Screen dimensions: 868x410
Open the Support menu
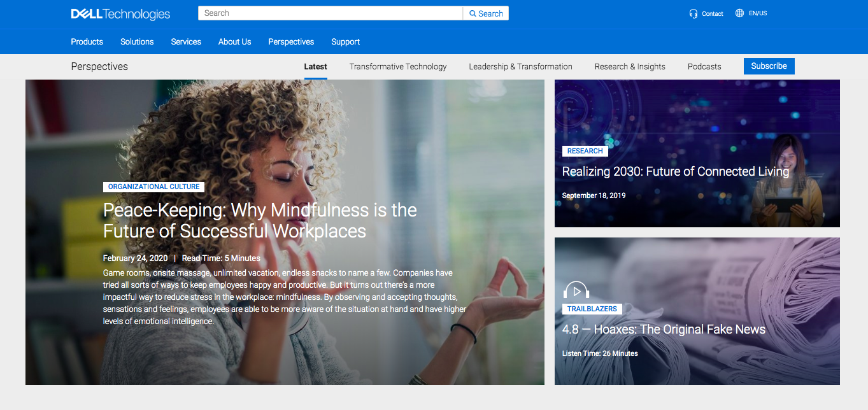[345, 42]
